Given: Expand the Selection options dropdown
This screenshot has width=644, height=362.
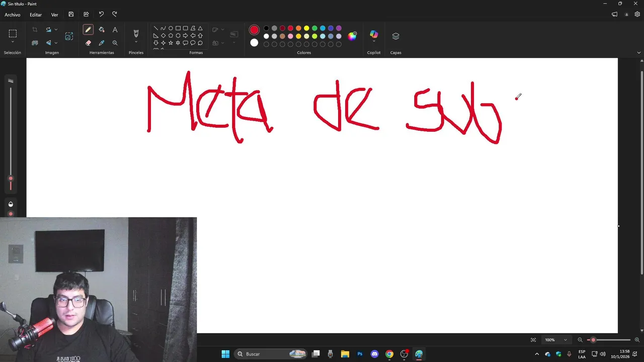Looking at the screenshot, I should (13, 43).
